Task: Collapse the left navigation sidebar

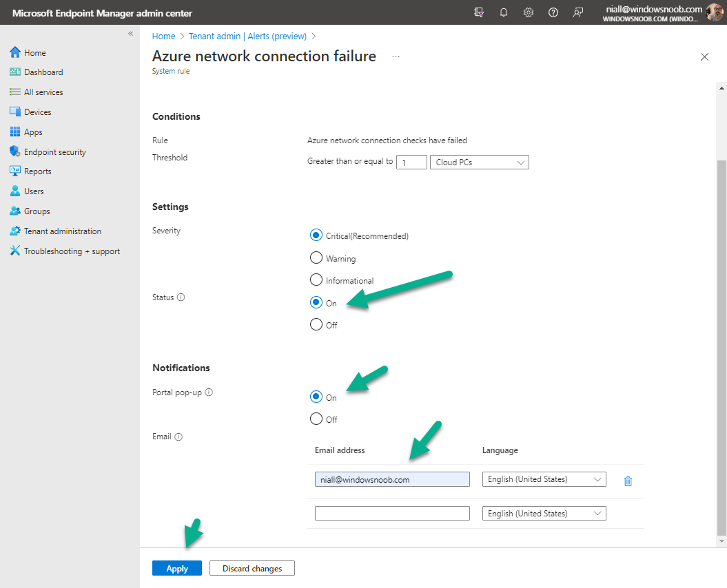Action: coord(131,33)
